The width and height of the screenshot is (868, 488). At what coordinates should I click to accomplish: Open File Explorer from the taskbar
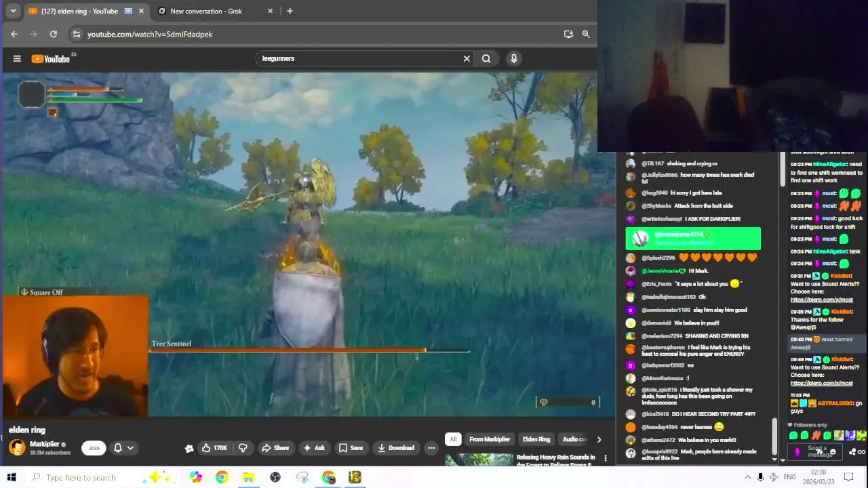click(248, 477)
